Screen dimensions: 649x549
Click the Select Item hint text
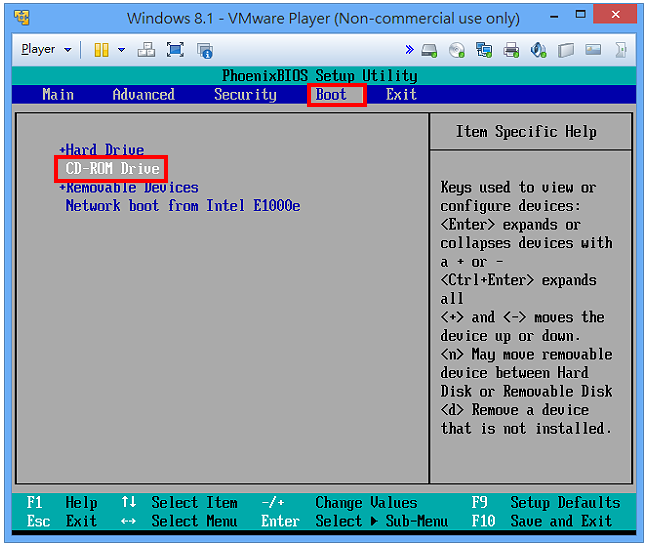195,503
